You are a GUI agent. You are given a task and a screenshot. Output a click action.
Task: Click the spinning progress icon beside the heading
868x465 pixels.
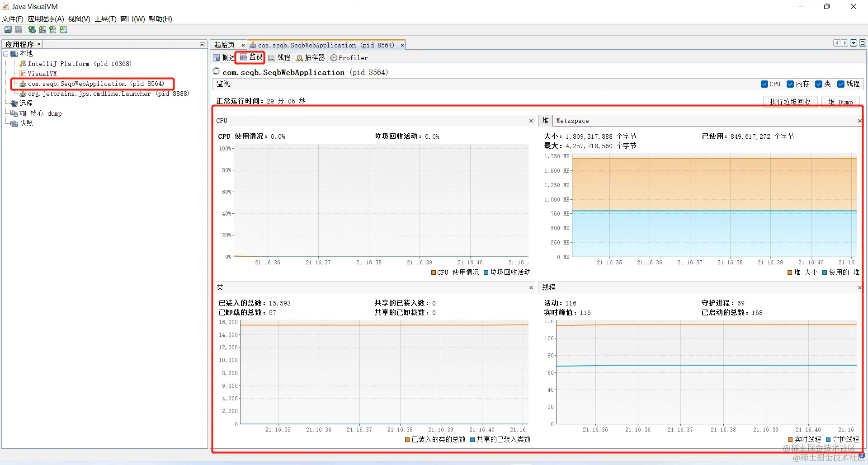point(217,71)
